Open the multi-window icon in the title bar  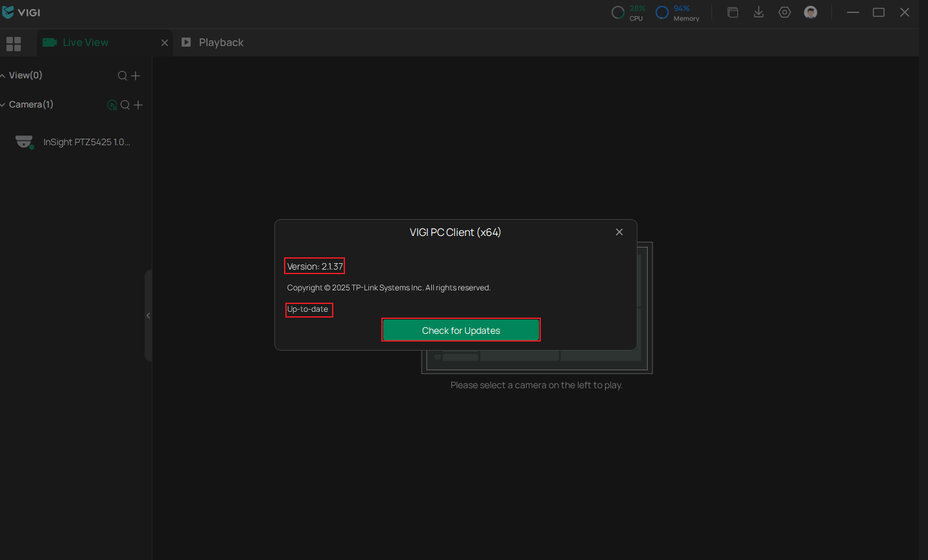tap(733, 12)
